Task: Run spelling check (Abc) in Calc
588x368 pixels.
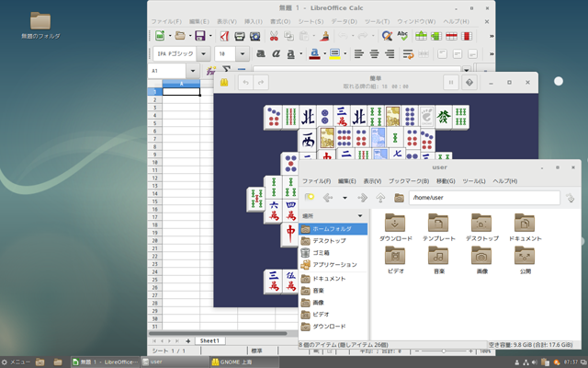Action: click(402, 36)
